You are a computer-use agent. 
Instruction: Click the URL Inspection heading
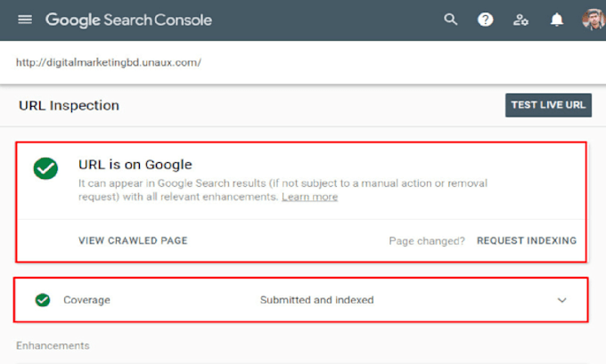(x=69, y=105)
